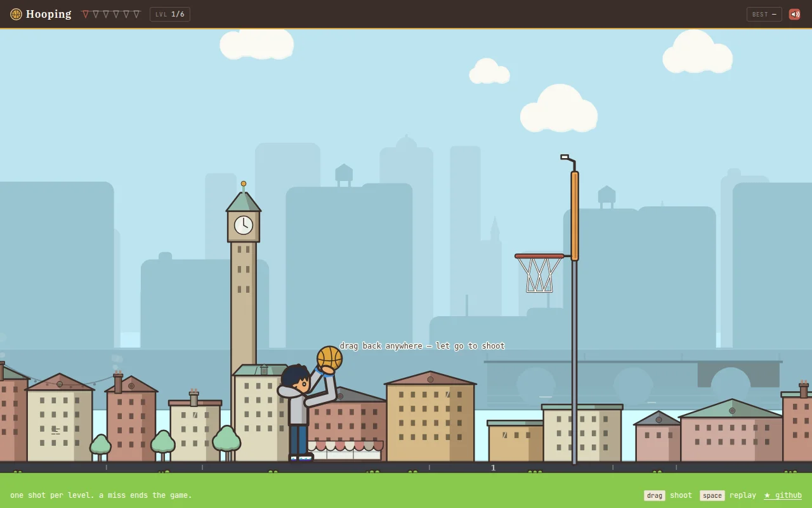
Task: Click the Hooping title text
Action: (49, 14)
